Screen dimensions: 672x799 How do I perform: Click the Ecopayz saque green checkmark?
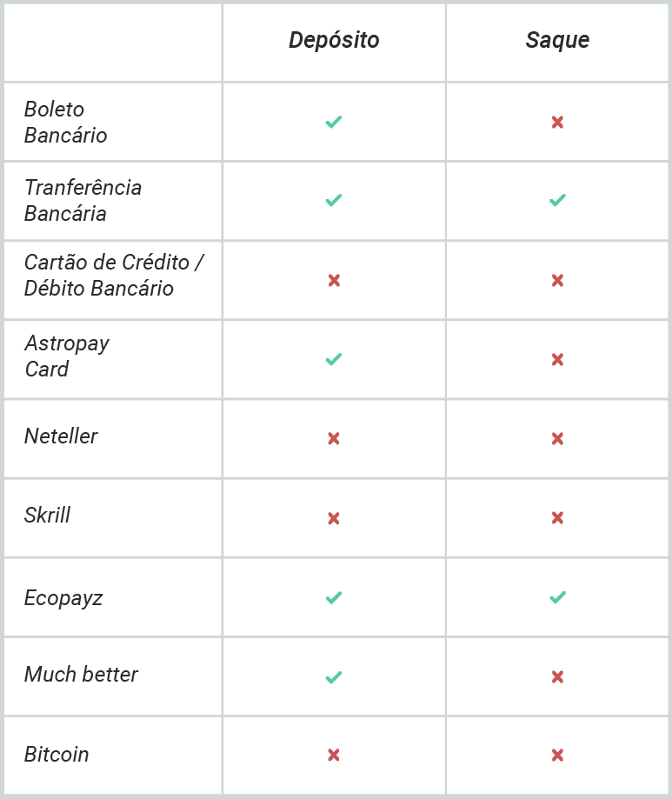(x=557, y=597)
